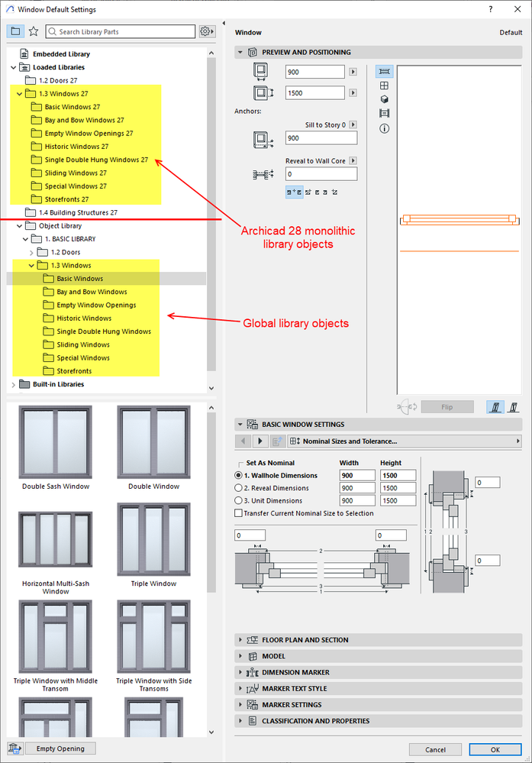532x763 pixels.
Task: Expand Classification and Properties panel
Action: [x=240, y=721]
